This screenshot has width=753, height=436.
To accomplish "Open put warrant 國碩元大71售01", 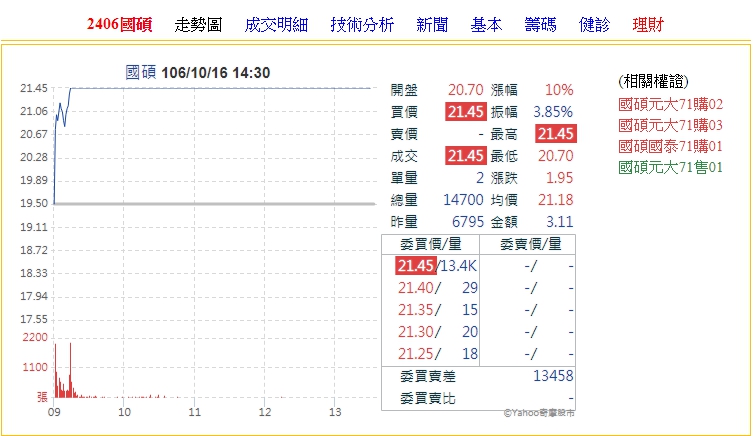I will (670, 167).
